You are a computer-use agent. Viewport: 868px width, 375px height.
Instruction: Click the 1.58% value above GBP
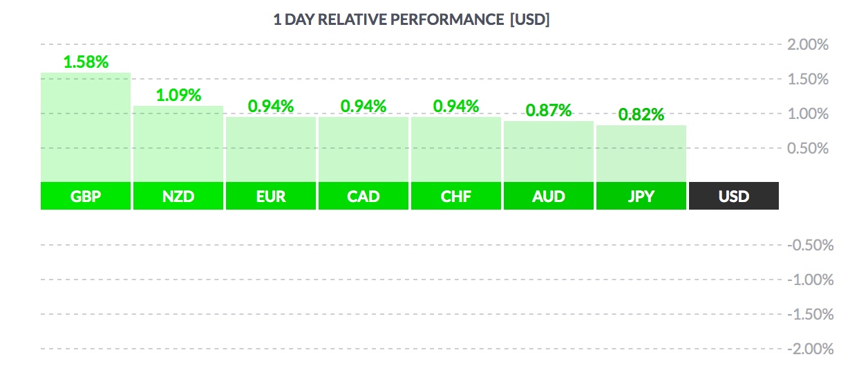tap(86, 62)
